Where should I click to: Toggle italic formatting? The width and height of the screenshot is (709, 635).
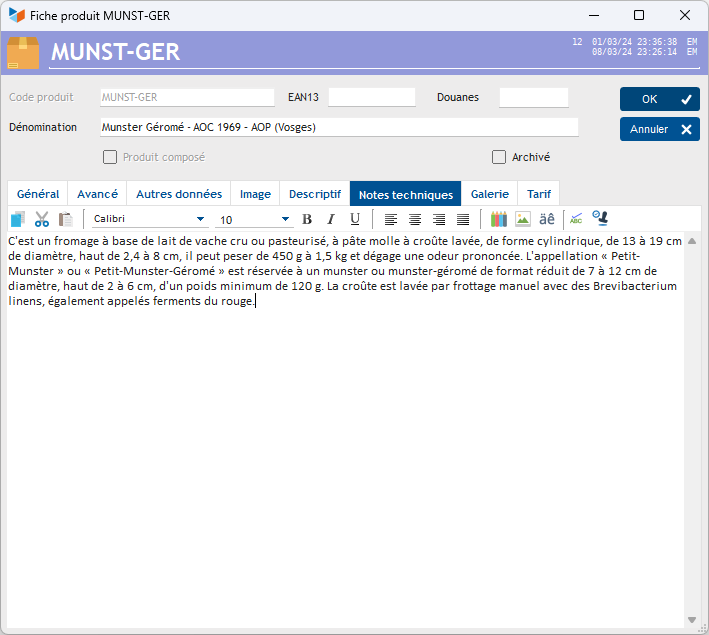click(331, 219)
